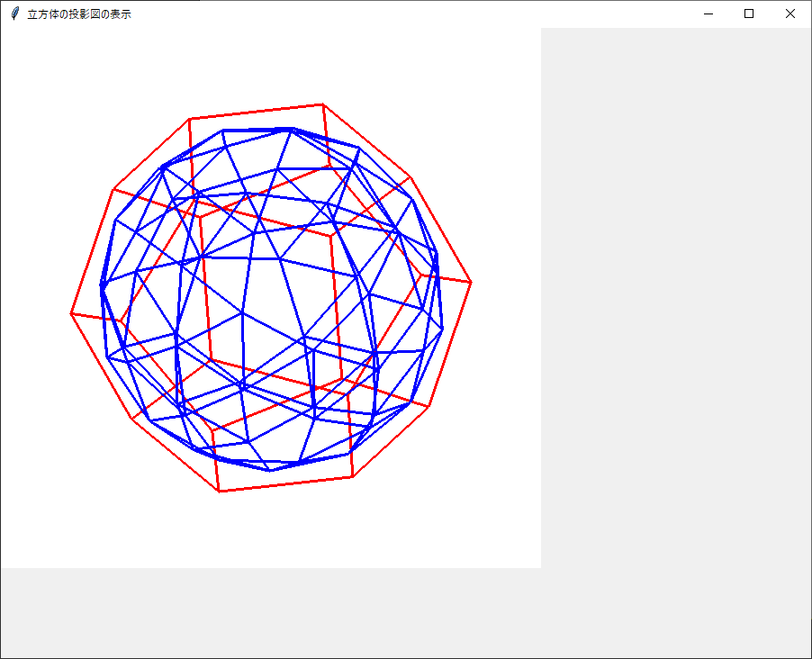The image size is (812, 659).
Task: Minimize the 立方体の投影図の表示 window
Action: coord(708,14)
